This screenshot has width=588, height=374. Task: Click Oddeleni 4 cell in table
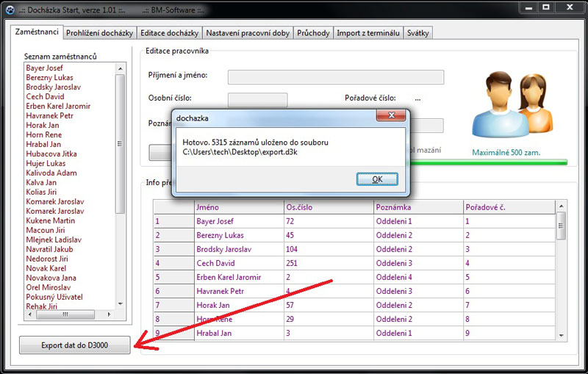tap(418, 277)
